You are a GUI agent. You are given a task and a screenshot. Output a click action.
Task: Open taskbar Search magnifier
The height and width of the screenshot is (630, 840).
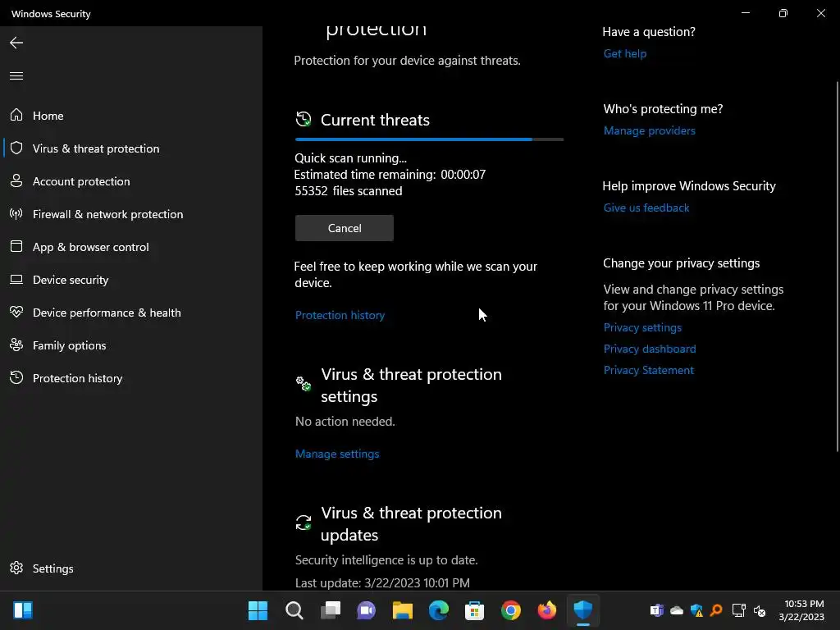tap(294, 610)
